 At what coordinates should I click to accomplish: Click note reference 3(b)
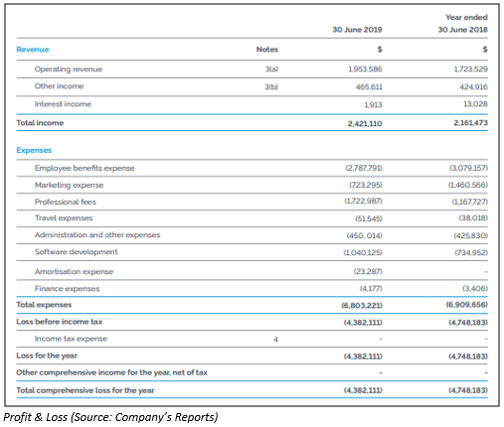(271, 86)
